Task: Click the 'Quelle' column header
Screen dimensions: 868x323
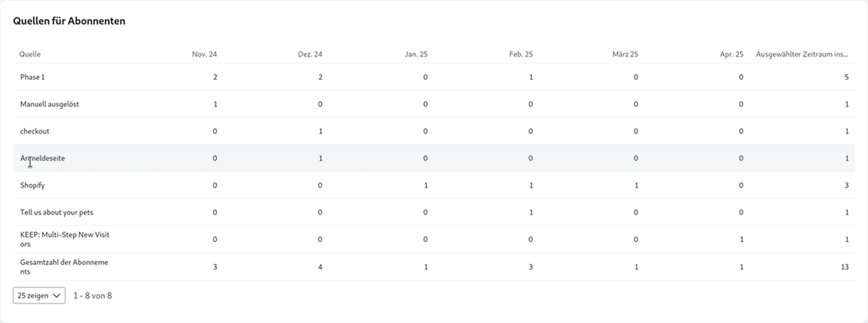Action: point(30,54)
